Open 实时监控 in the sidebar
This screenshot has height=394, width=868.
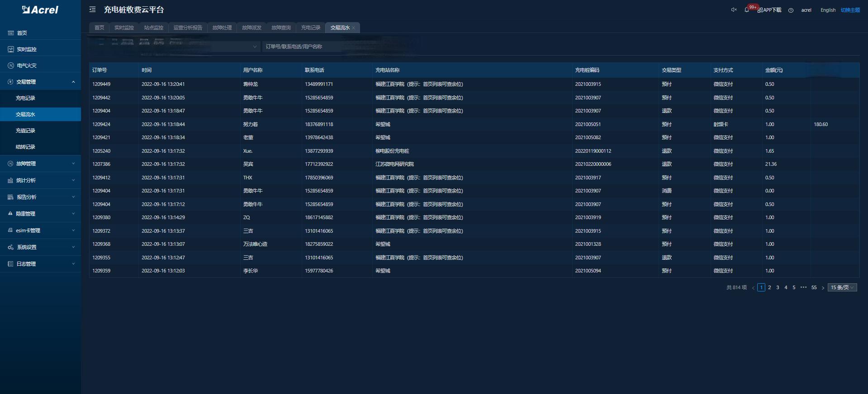click(26, 49)
